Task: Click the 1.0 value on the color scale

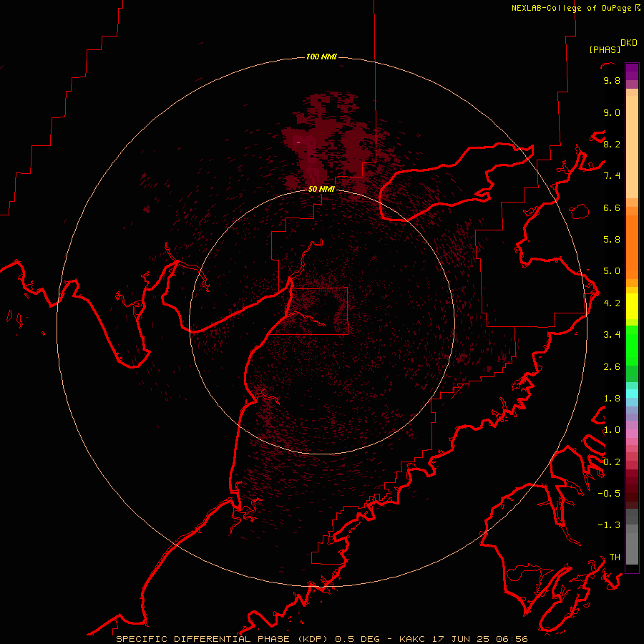Action: click(x=612, y=431)
